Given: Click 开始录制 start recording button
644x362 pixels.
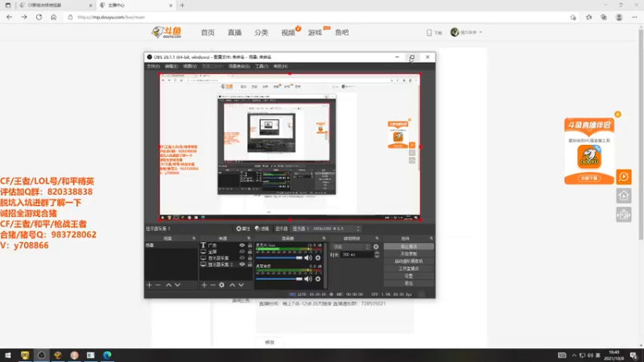Looking at the screenshot, I should click(409, 253).
